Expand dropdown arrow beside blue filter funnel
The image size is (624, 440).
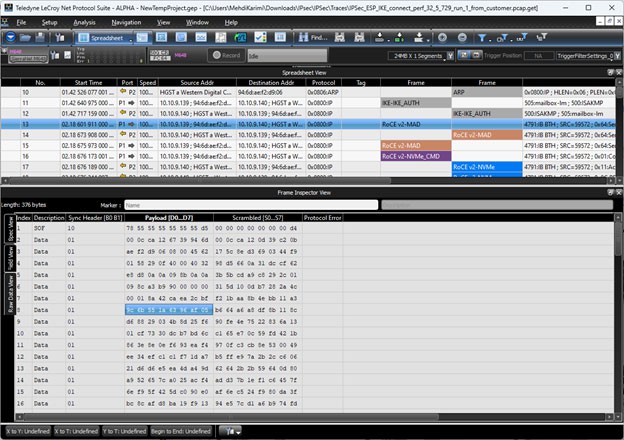point(490,39)
